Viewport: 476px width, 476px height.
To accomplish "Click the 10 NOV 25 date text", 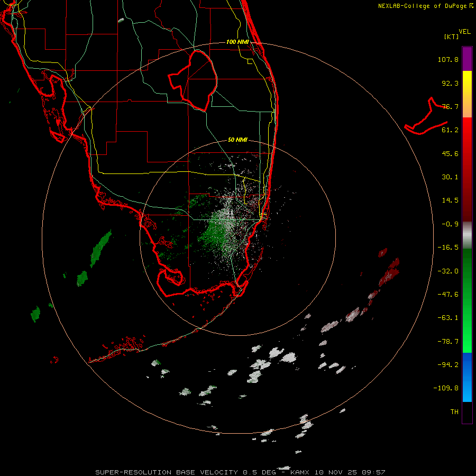I will click(337, 472).
